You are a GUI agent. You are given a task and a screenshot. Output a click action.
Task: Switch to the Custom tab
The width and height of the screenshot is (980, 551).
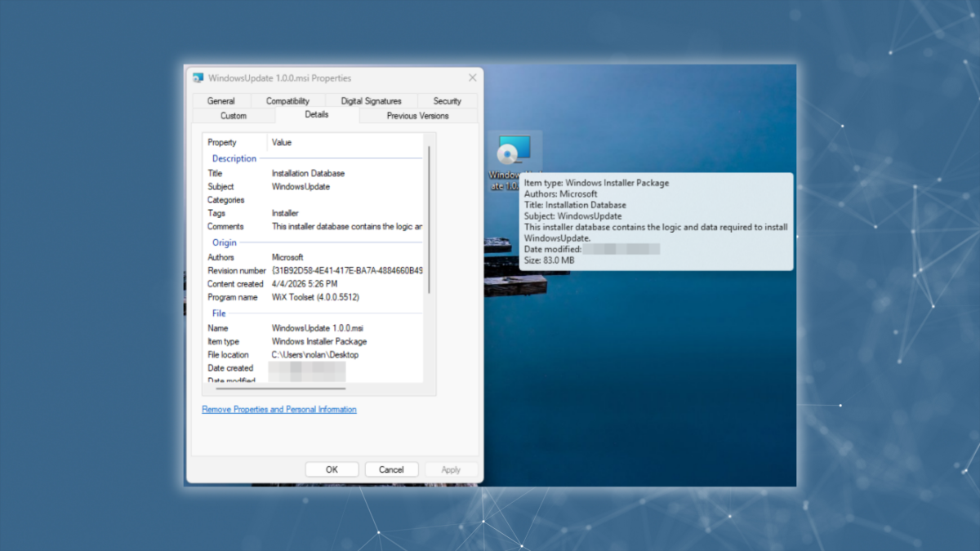[233, 115]
